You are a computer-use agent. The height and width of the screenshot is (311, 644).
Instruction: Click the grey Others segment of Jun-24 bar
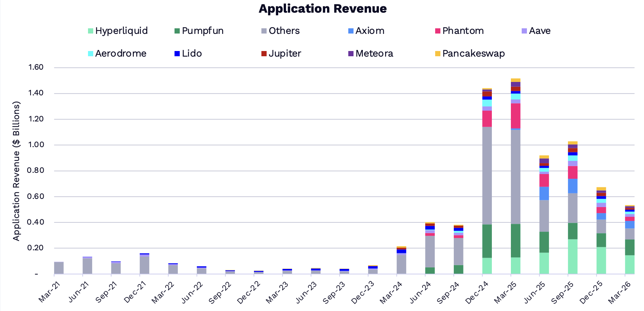430,252
